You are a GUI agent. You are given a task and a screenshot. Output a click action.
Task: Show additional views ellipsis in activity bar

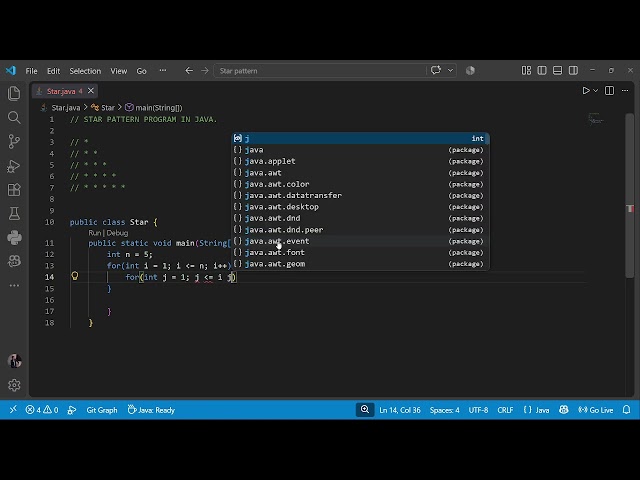point(14,285)
